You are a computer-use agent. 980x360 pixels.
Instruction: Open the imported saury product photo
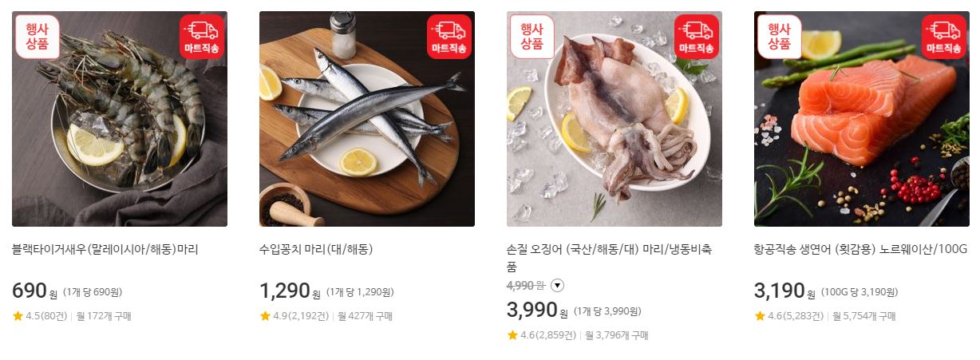pyautogui.click(x=367, y=119)
